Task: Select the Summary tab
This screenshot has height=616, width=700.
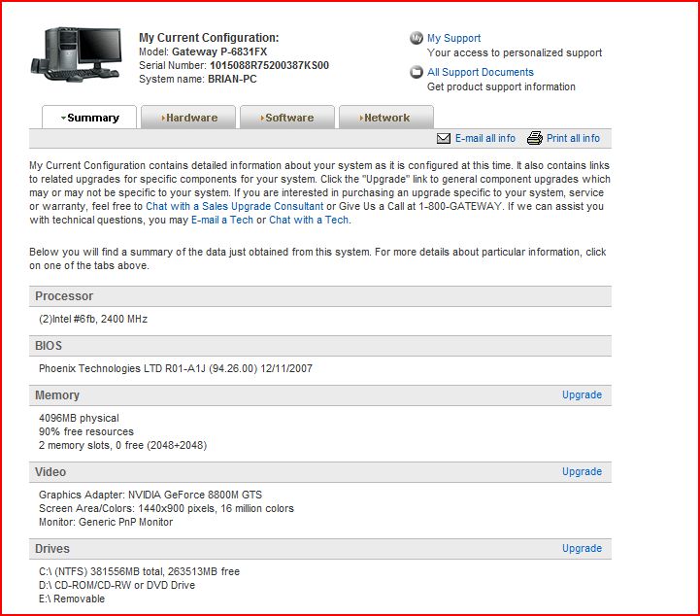Action: pos(89,118)
